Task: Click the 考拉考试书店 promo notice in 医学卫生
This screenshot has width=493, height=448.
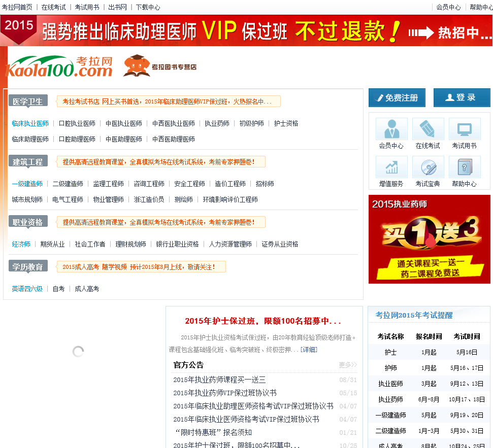Action: tap(168, 101)
